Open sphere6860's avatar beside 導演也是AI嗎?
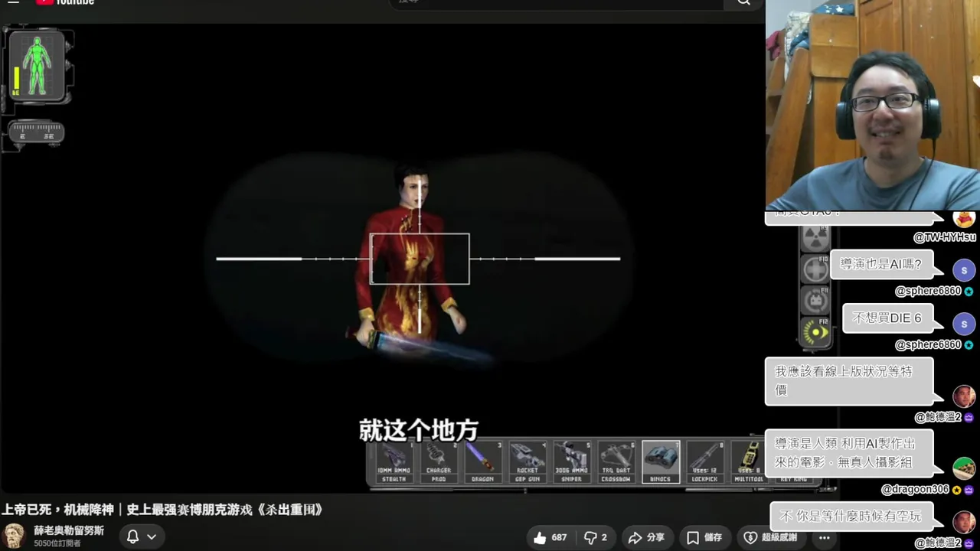Screen dimensions: 980x551 click(x=964, y=270)
